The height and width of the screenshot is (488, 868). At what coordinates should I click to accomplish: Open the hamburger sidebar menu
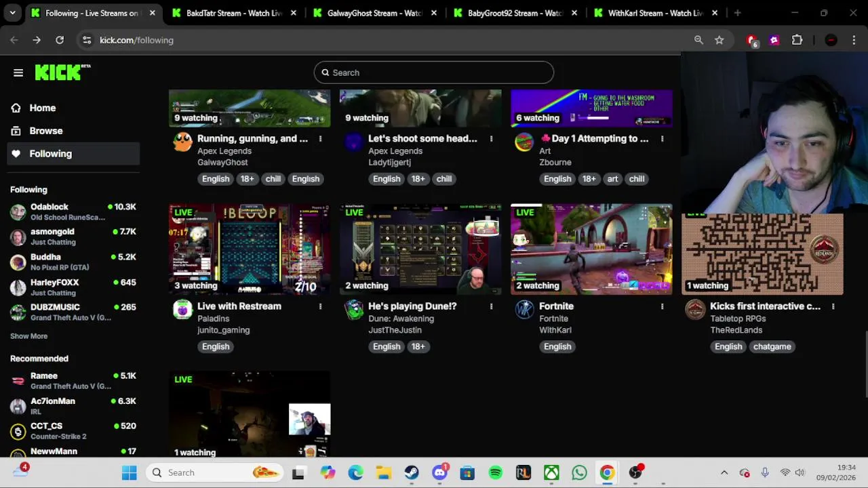[18, 73]
